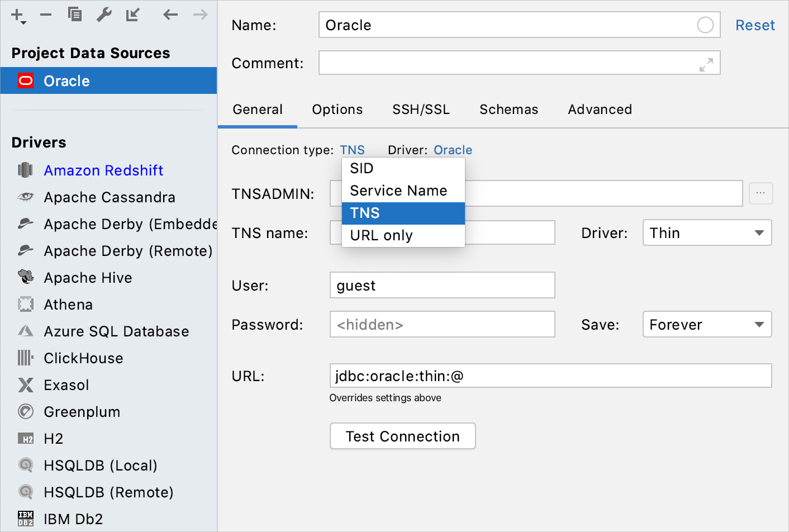789x532 pixels.
Task: Expand the Comment field editor
Action: coord(706,65)
